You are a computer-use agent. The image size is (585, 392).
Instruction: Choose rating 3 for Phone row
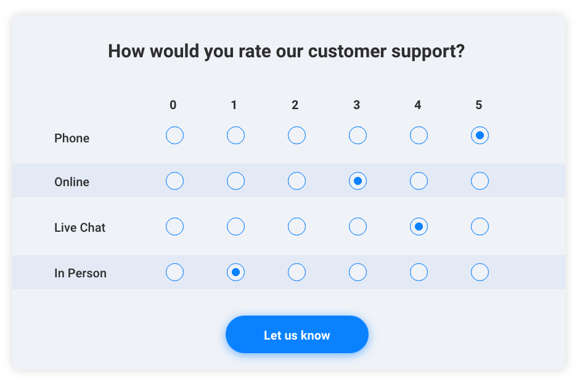(358, 136)
